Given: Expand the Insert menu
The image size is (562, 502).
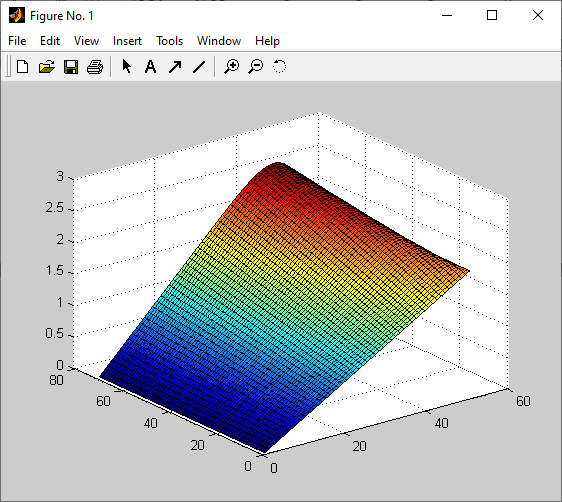Looking at the screenshot, I should point(127,41).
